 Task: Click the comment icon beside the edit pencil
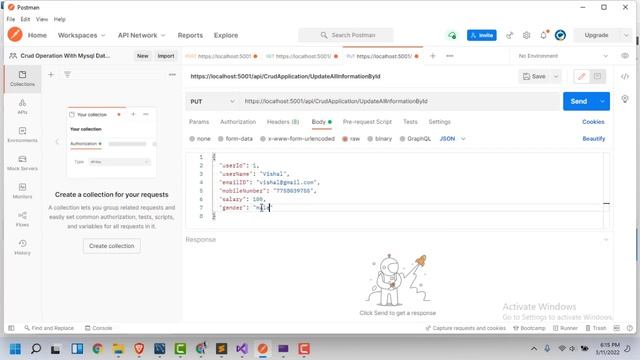tap(598, 76)
